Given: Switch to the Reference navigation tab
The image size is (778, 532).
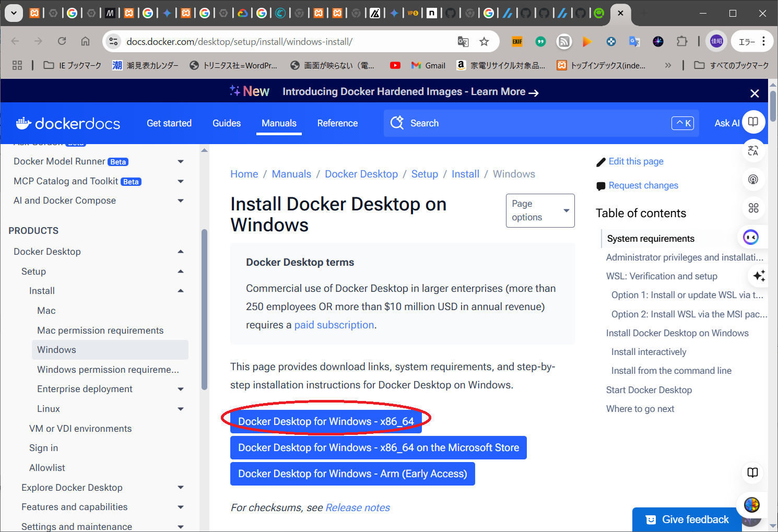Looking at the screenshot, I should pos(337,123).
